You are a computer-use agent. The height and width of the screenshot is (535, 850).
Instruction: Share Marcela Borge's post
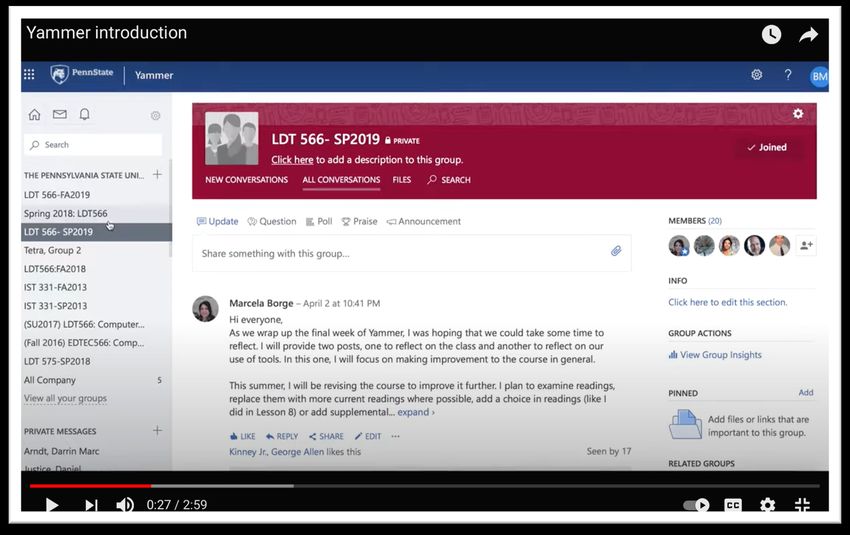[x=326, y=436]
